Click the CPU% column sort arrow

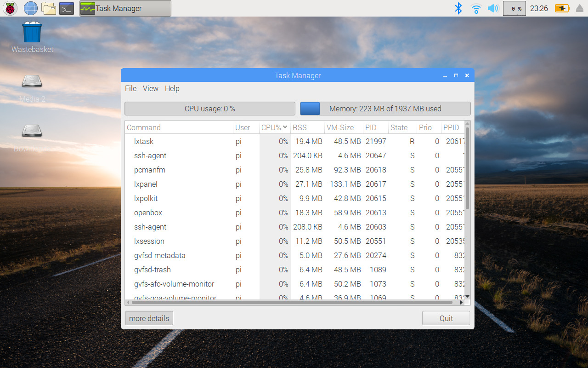tap(286, 127)
